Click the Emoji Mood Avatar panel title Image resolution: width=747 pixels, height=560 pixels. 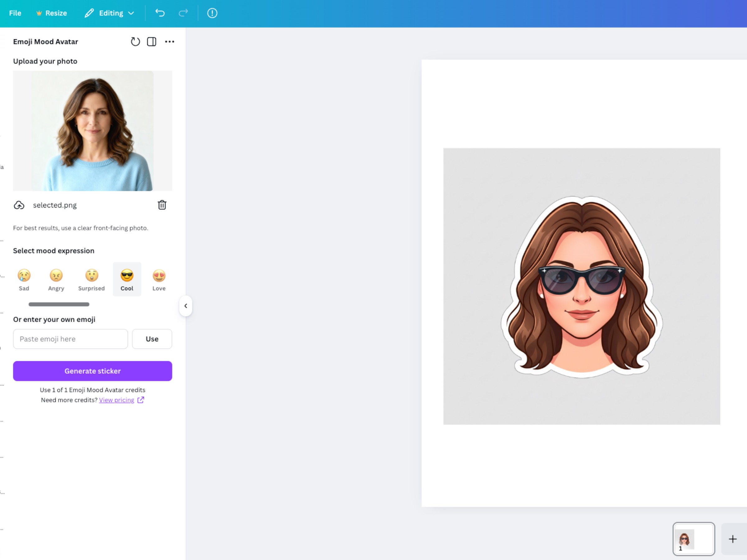pyautogui.click(x=45, y=41)
